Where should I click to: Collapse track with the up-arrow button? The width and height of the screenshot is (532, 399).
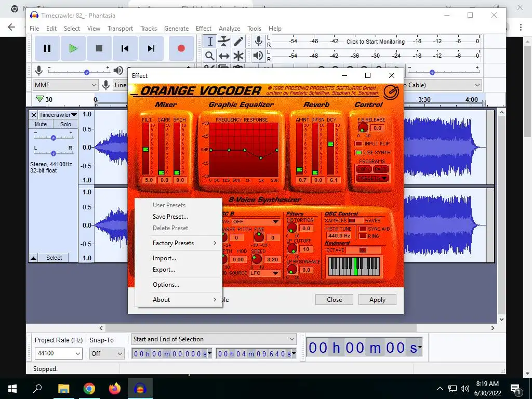click(x=34, y=258)
